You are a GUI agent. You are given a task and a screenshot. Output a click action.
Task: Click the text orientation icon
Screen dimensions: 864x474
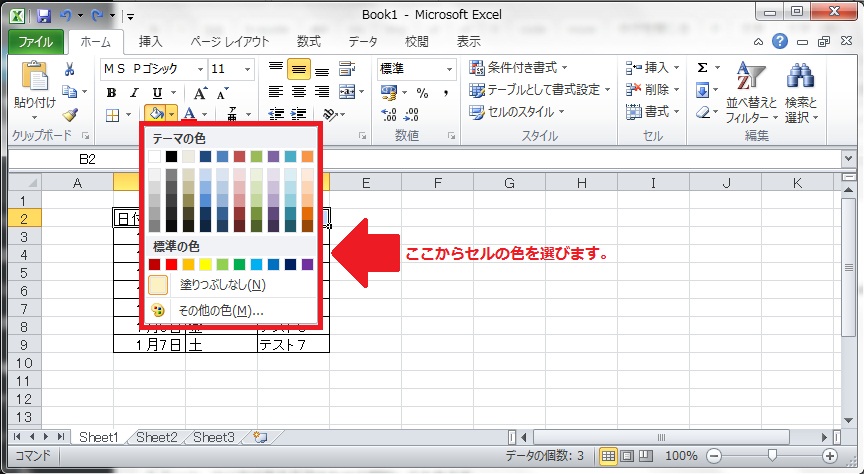(x=330, y=114)
